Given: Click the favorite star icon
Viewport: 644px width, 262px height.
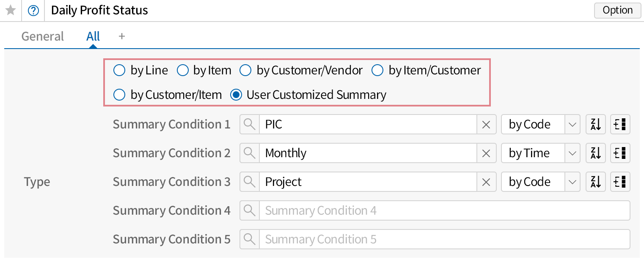Looking at the screenshot, I should (x=10, y=11).
